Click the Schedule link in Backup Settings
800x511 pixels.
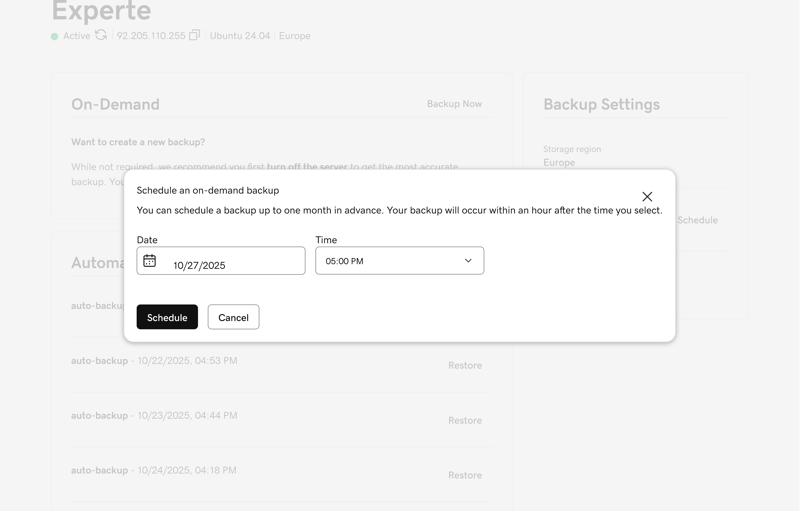[x=697, y=220]
